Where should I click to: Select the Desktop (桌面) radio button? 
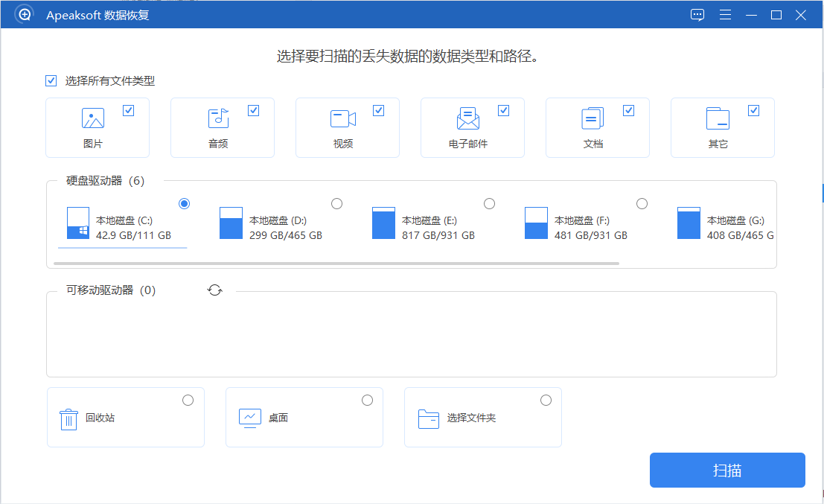(x=367, y=401)
